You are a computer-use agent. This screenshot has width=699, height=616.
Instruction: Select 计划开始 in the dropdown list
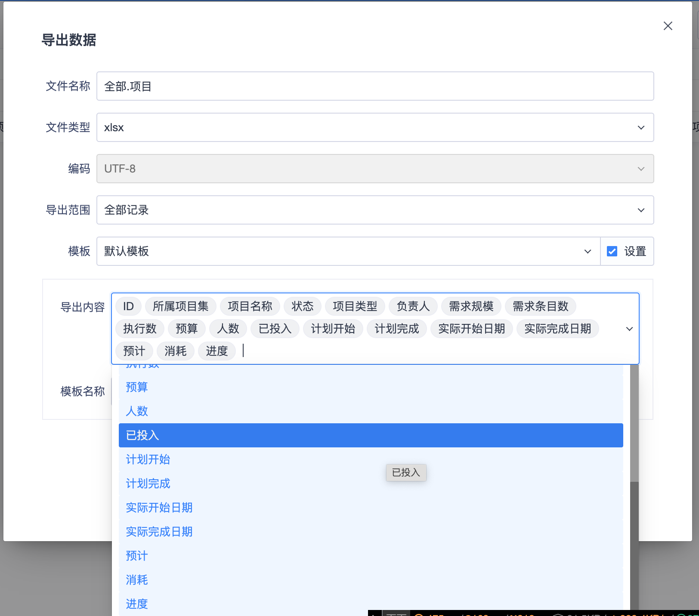(371, 459)
